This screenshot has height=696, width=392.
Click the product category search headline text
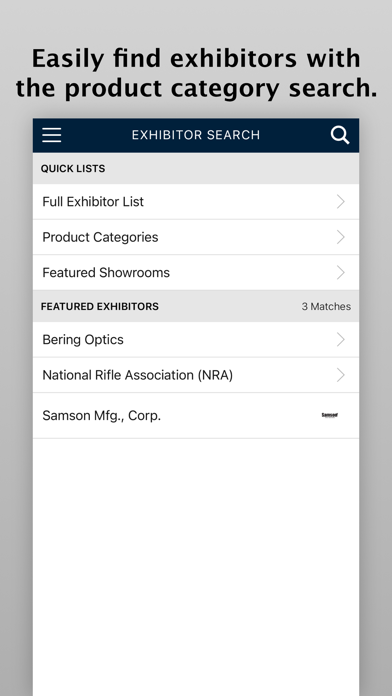click(x=196, y=73)
